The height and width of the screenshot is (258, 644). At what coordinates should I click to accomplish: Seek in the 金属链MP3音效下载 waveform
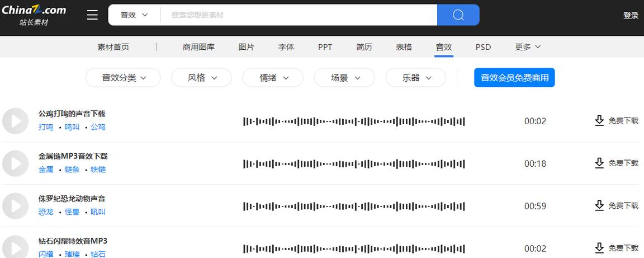tap(354, 164)
